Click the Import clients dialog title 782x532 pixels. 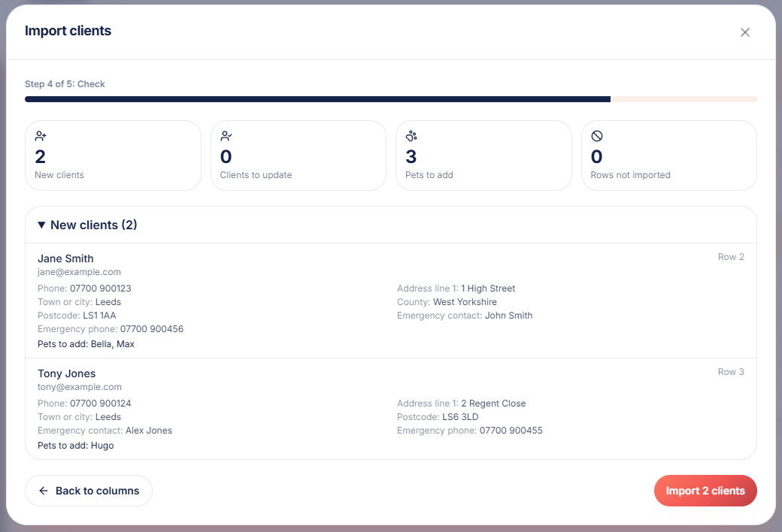(68, 30)
